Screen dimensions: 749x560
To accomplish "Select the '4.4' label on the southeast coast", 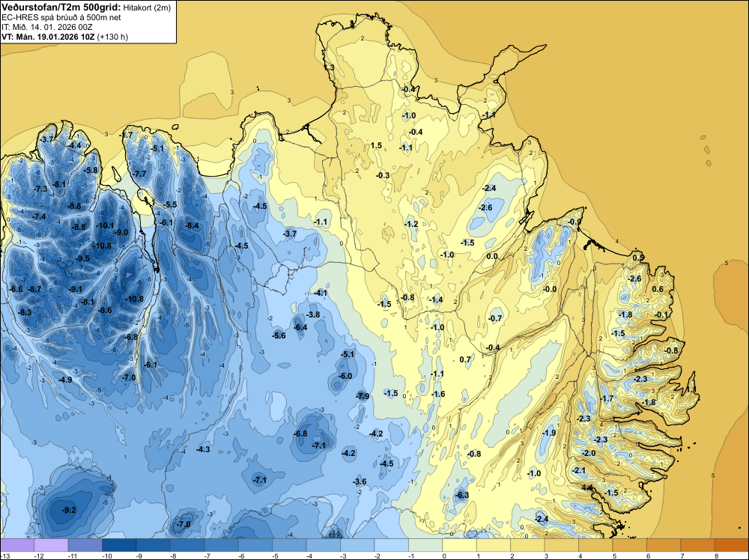I will point(587,487).
